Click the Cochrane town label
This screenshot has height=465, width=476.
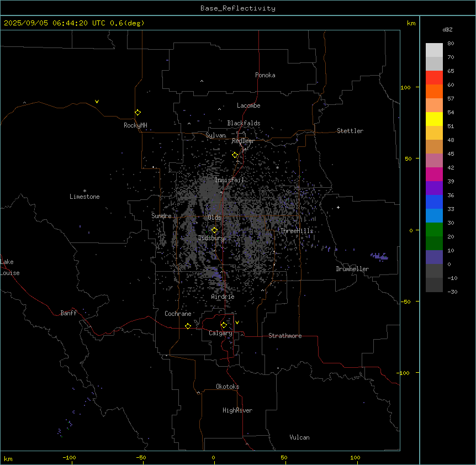click(178, 314)
